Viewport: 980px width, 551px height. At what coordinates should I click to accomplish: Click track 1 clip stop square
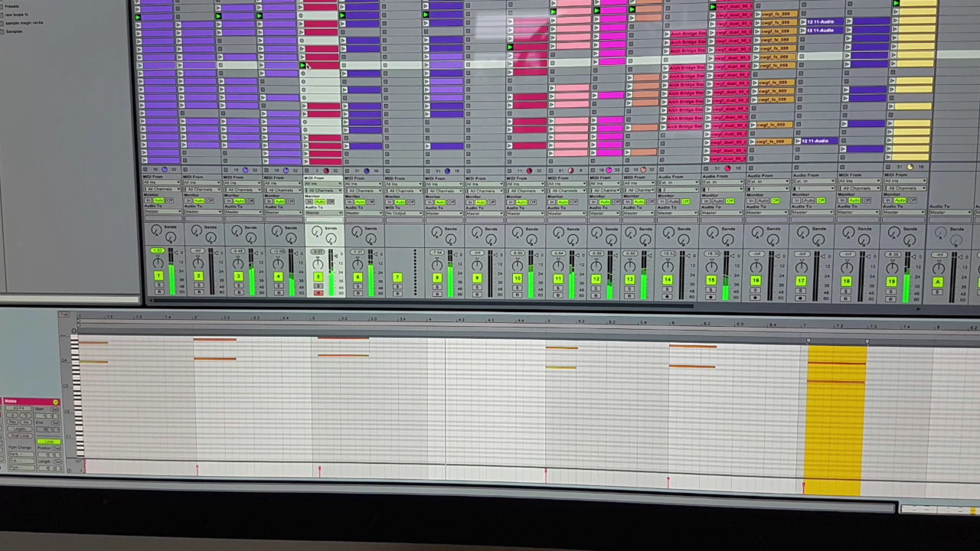point(145,170)
